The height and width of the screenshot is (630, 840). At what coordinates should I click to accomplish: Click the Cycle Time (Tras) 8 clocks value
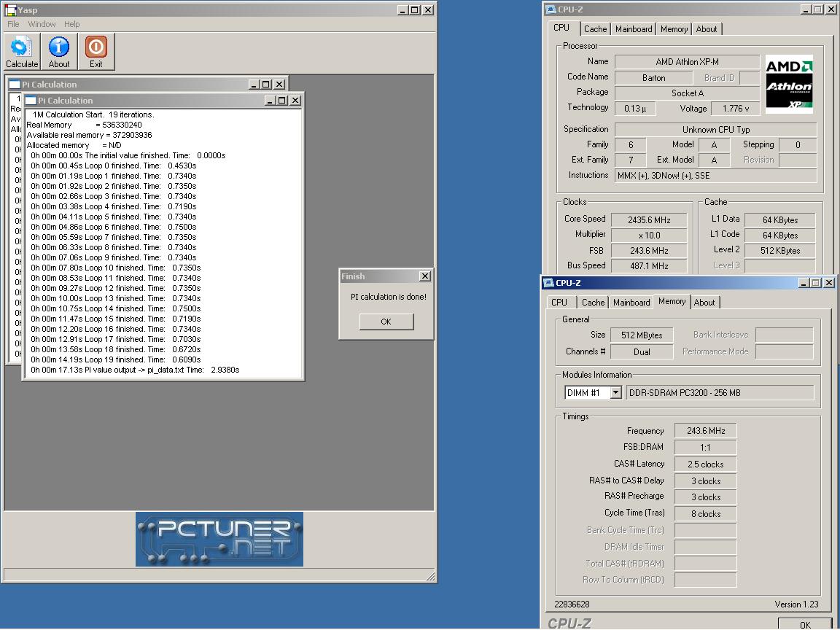coord(706,514)
